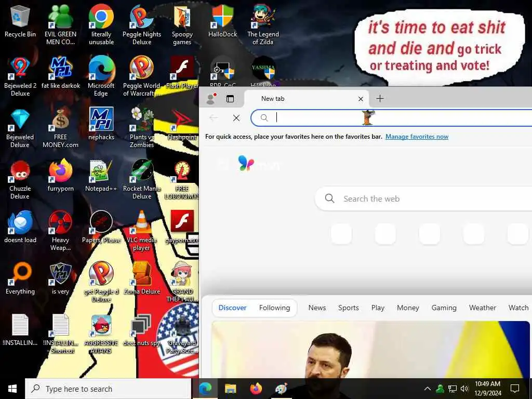Open the volume control in tray
This screenshot has height=399, width=532.
[x=464, y=389]
